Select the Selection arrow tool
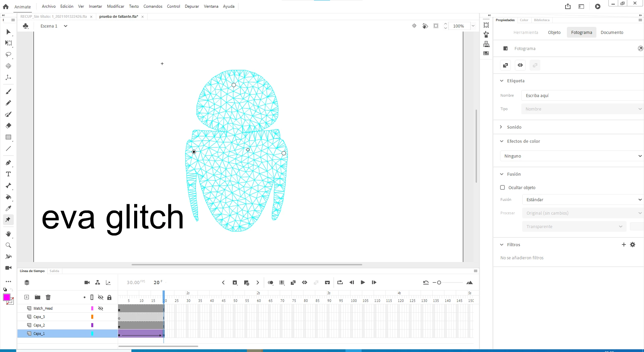 8,32
